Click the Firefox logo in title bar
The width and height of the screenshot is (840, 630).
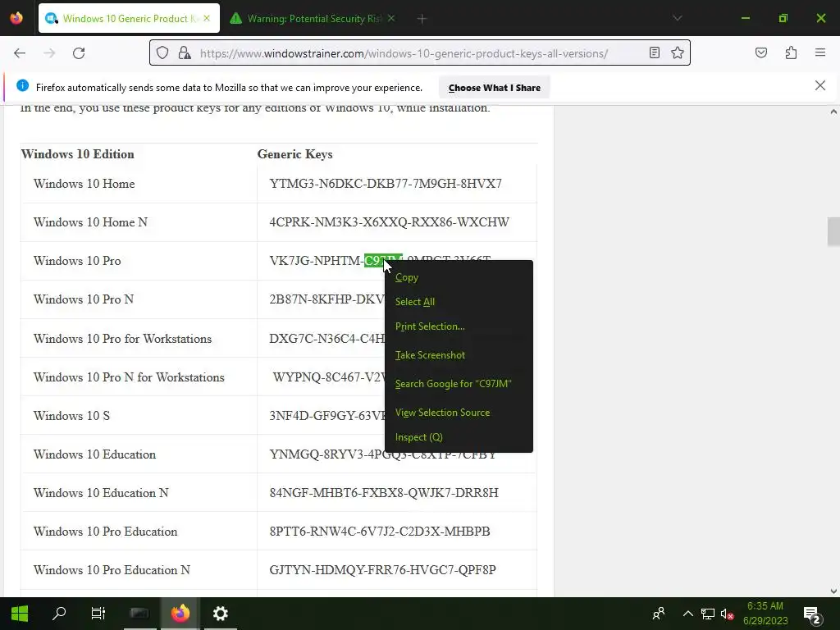pyautogui.click(x=16, y=18)
